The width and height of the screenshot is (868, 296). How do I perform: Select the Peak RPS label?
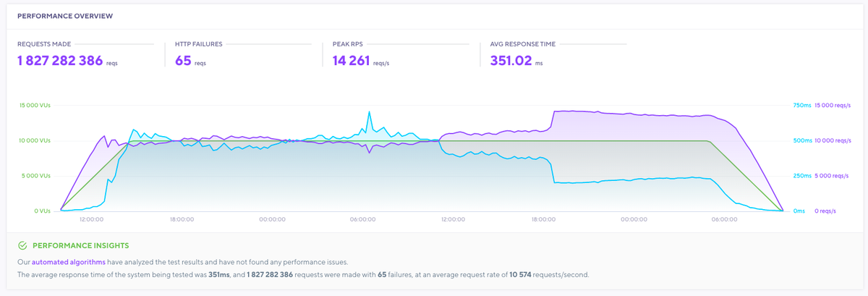tap(349, 44)
